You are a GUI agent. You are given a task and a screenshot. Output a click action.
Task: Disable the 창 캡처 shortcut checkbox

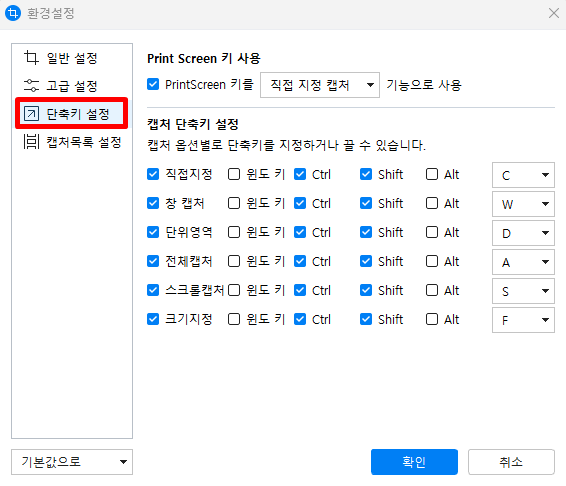(153, 203)
